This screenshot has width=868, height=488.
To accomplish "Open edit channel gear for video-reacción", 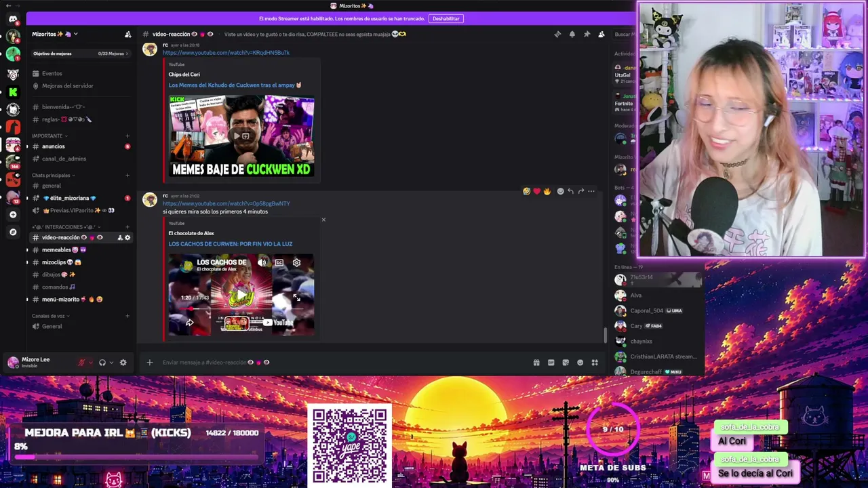I will [x=127, y=237].
